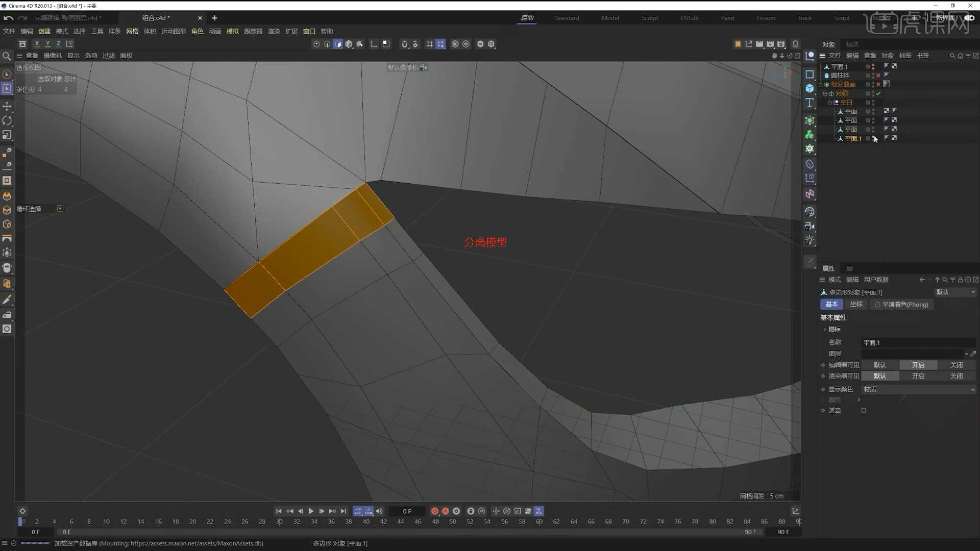
Task: Switch to the UVEdit layout tab
Action: pos(689,18)
